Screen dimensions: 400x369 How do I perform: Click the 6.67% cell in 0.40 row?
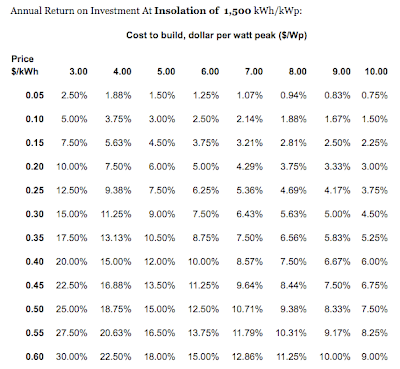337,262
